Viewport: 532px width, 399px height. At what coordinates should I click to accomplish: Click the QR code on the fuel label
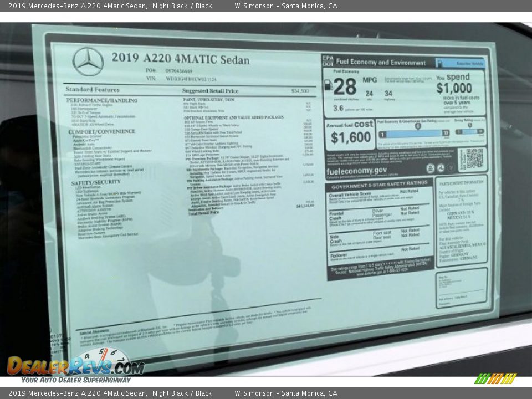point(474,158)
